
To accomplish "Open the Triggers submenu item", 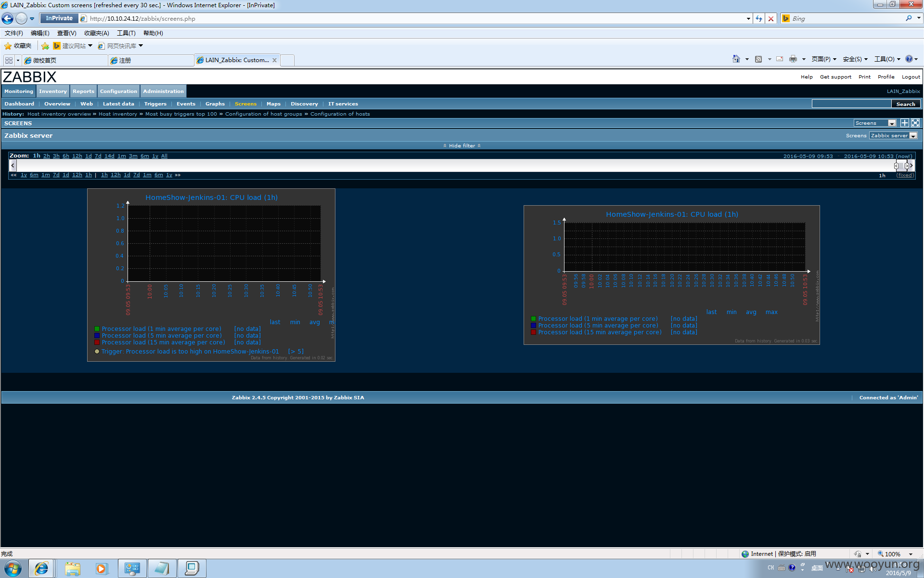I will (155, 104).
